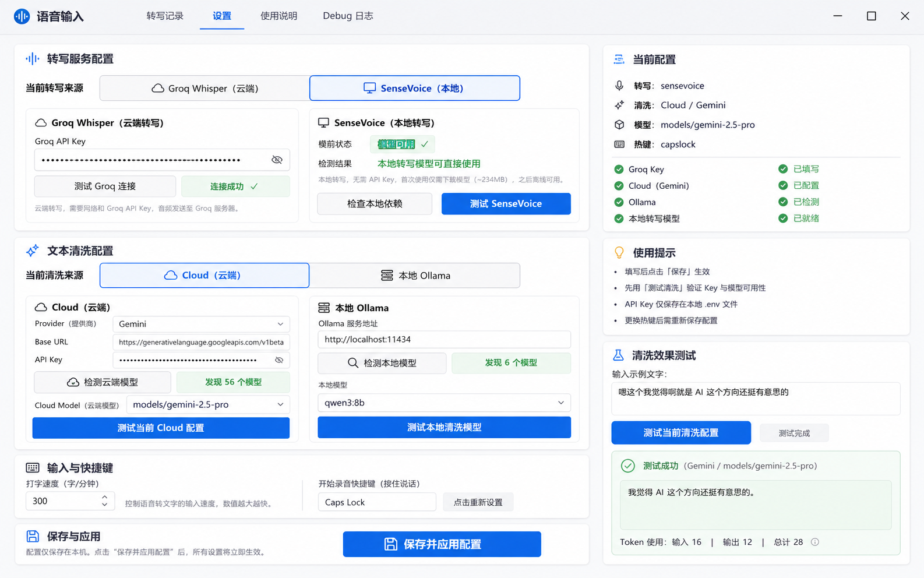924x578 pixels.
Task: Switch to the 设置 tab
Action: click(222, 16)
